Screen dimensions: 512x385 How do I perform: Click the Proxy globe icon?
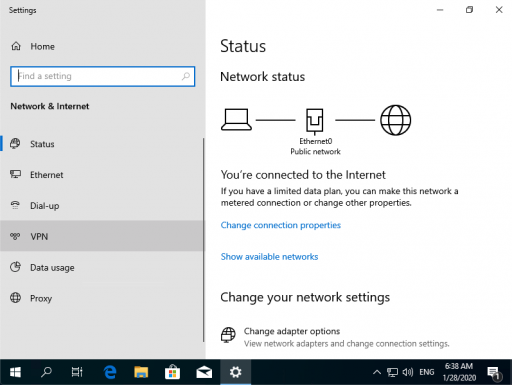click(x=15, y=298)
